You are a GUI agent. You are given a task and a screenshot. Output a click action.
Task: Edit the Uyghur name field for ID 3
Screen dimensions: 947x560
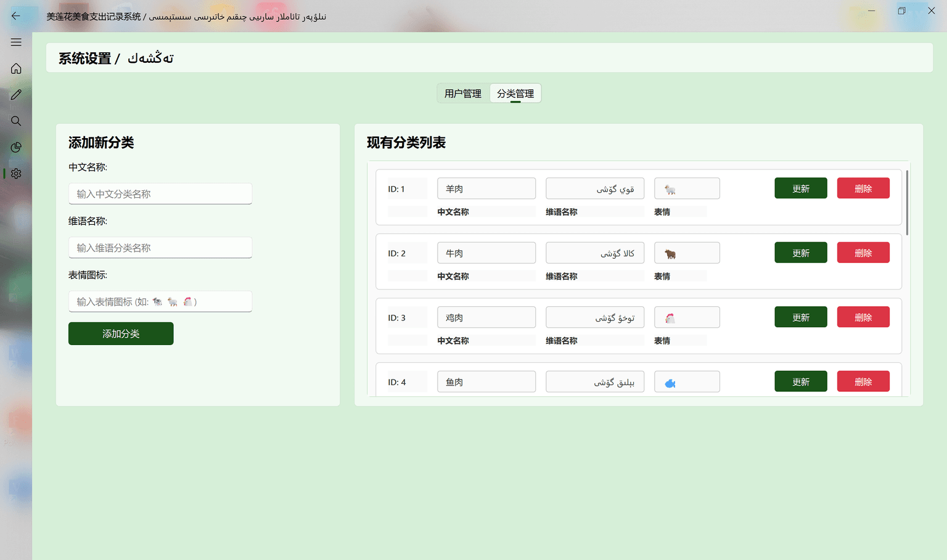pos(595,317)
